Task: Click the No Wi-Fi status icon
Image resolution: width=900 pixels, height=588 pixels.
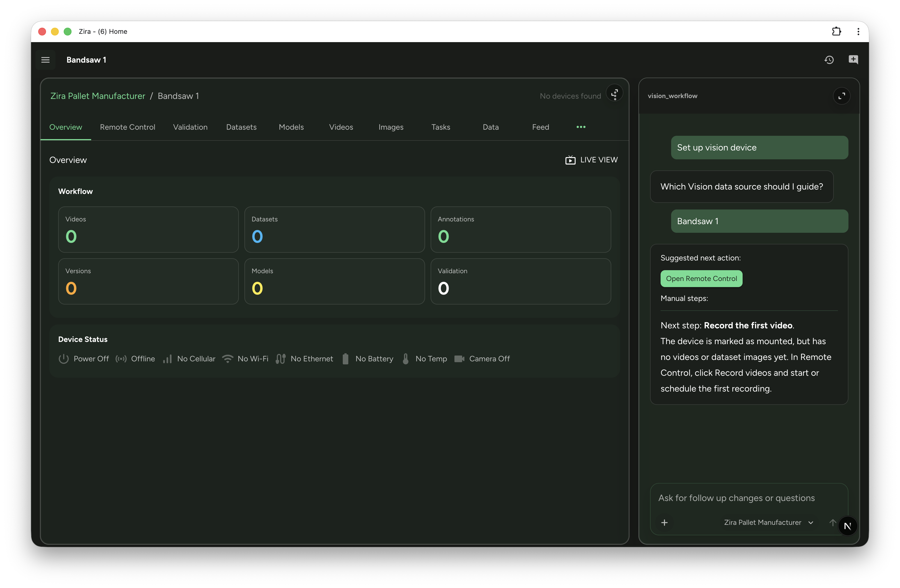Action: click(x=228, y=359)
